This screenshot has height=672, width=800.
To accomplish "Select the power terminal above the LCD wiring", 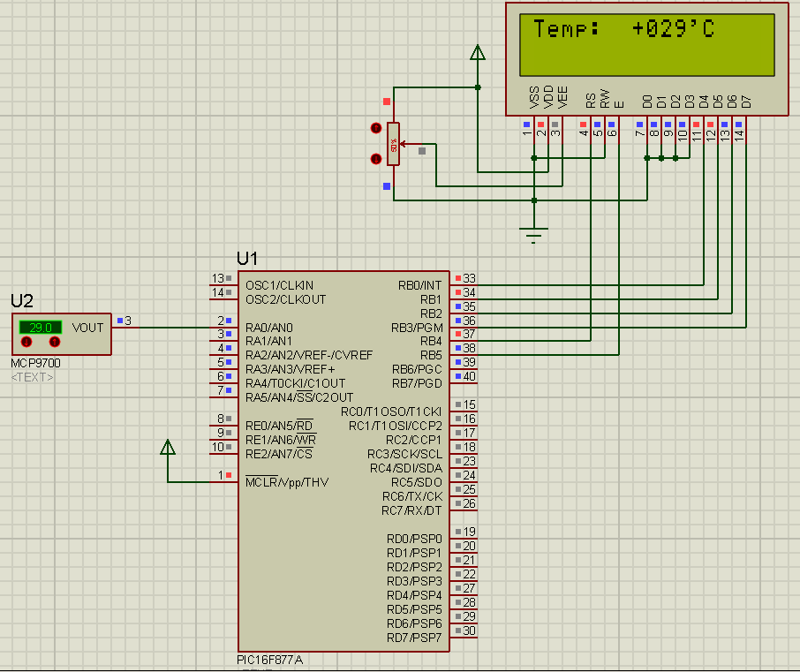I will tap(478, 53).
